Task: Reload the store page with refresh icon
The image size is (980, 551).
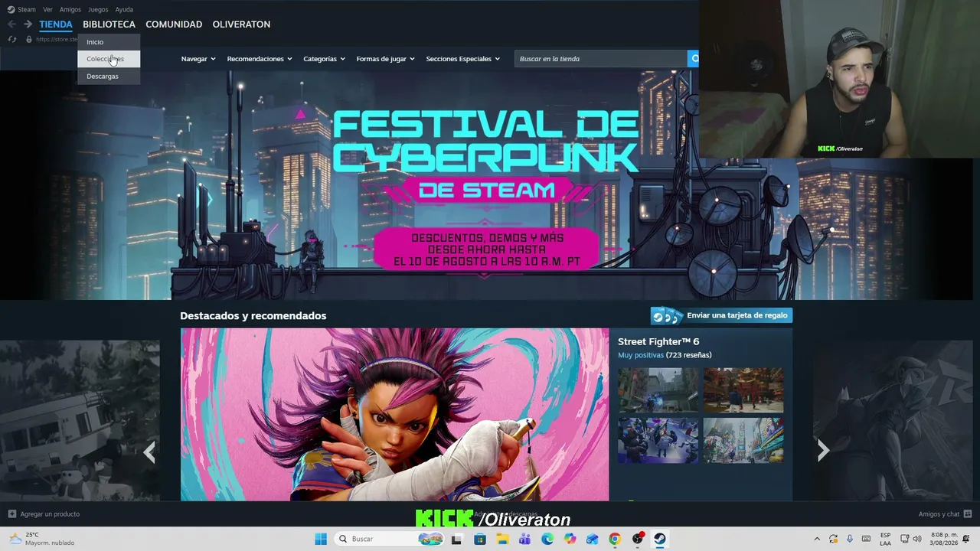Action: [x=11, y=39]
